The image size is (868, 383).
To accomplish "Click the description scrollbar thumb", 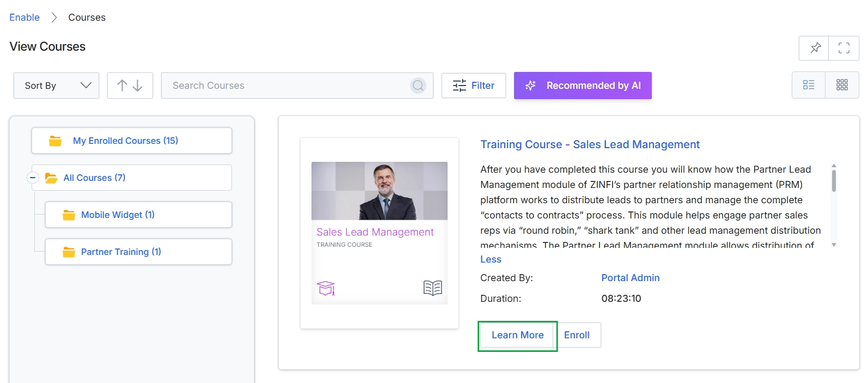I will (834, 181).
